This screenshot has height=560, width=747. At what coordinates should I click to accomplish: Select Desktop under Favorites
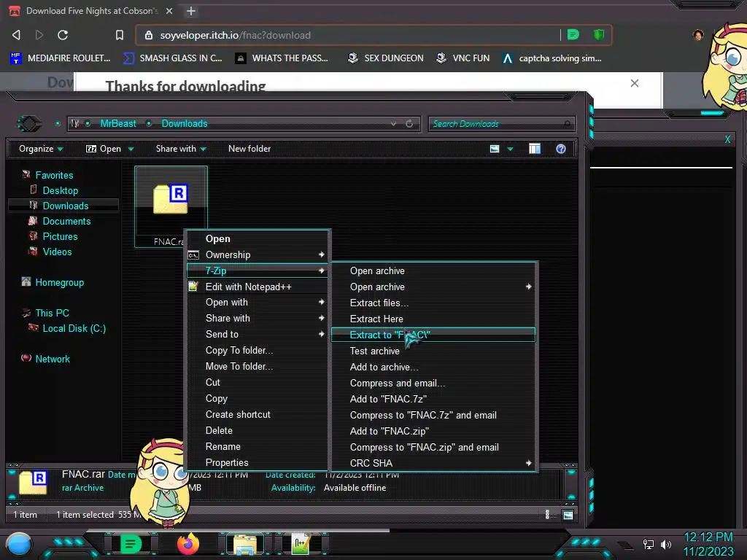(x=61, y=190)
